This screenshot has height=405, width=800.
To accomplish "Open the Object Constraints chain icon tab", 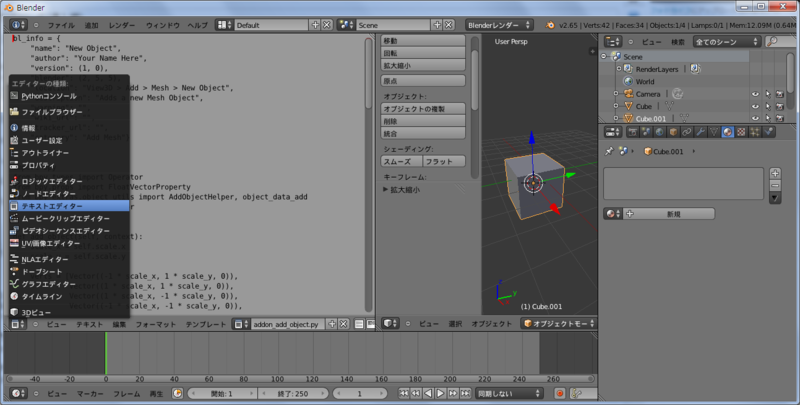I will click(x=687, y=132).
